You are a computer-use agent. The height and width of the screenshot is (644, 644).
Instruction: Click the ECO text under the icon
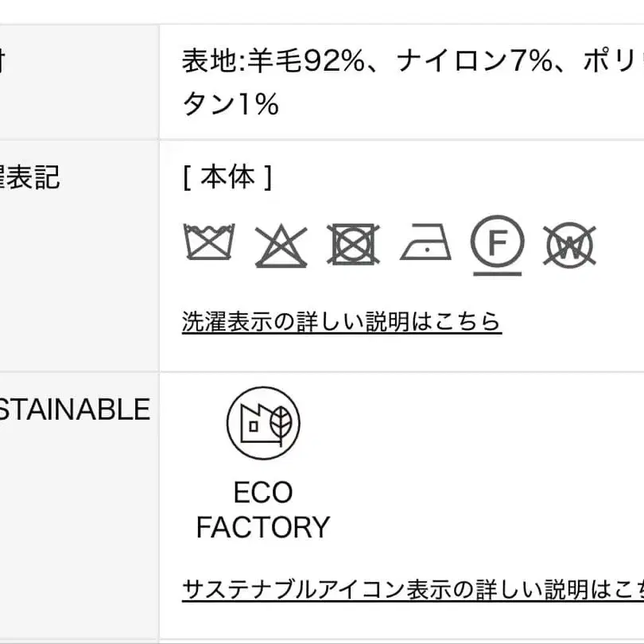[x=262, y=493]
